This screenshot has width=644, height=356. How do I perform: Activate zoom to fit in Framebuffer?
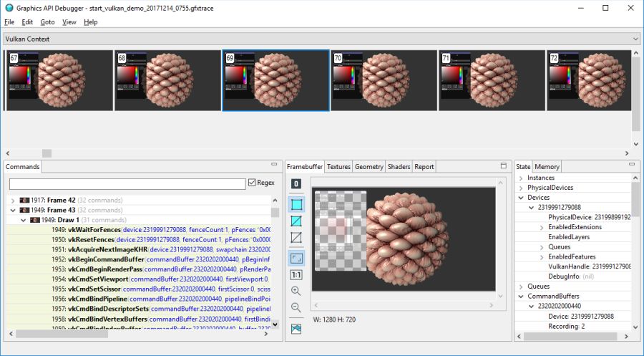[x=296, y=258]
